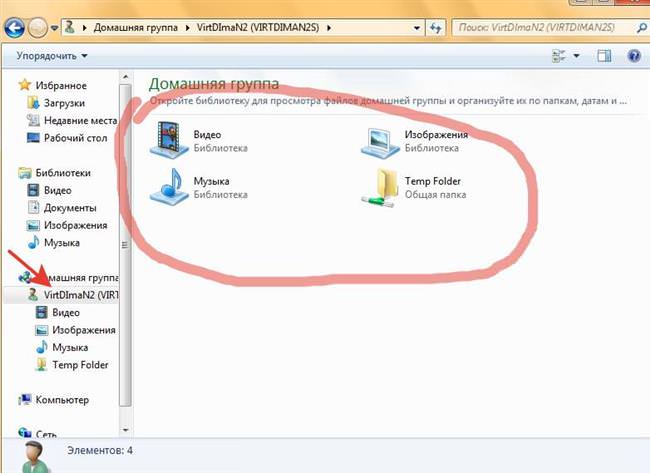Click the Видео label in file list
This screenshot has height=473, width=650.
pyautogui.click(x=207, y=134)
